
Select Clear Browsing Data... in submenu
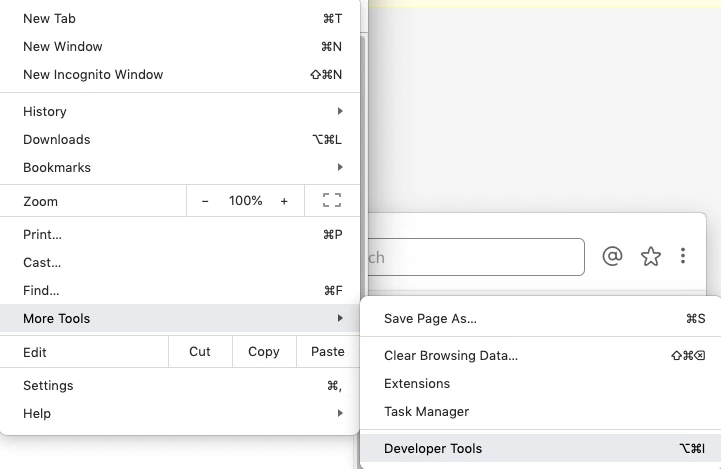point(540,355)
